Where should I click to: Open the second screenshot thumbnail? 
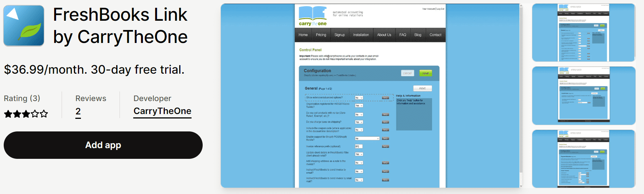[584, 96]
